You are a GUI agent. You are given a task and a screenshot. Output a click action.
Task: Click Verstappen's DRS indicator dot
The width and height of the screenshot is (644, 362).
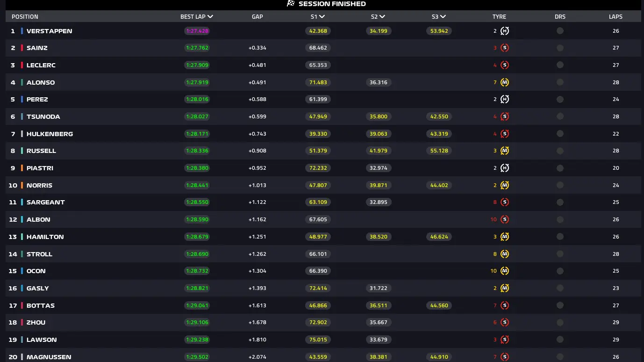coord(560,31)
